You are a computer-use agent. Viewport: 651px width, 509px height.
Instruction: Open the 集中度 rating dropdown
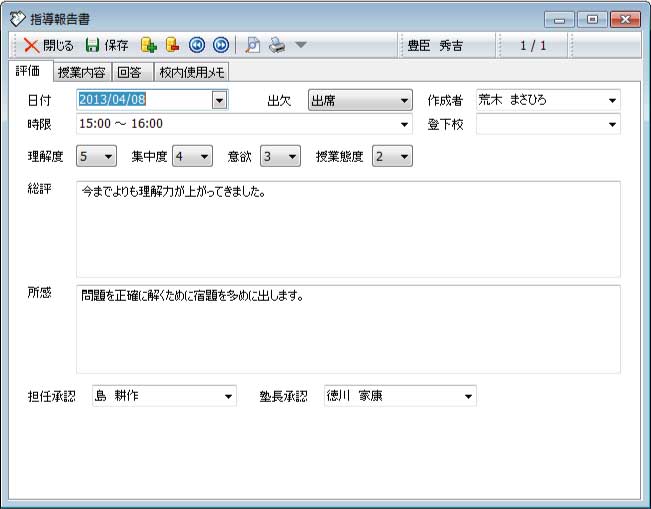click(192, 156)
